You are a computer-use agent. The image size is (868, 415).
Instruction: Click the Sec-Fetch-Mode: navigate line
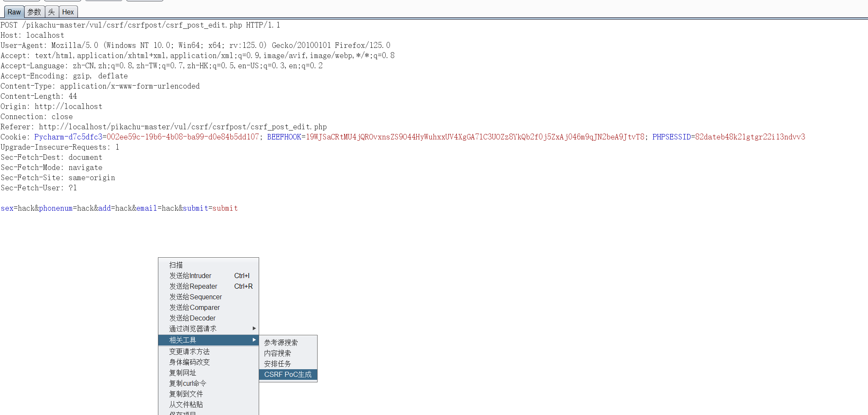click(51, 167)
